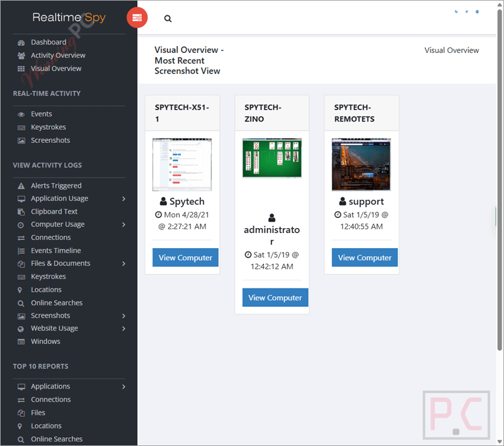This screenshot has height=446, width=504.
Task: Click the Visual Overview grid icon
Action: click(x=21, y=69)
